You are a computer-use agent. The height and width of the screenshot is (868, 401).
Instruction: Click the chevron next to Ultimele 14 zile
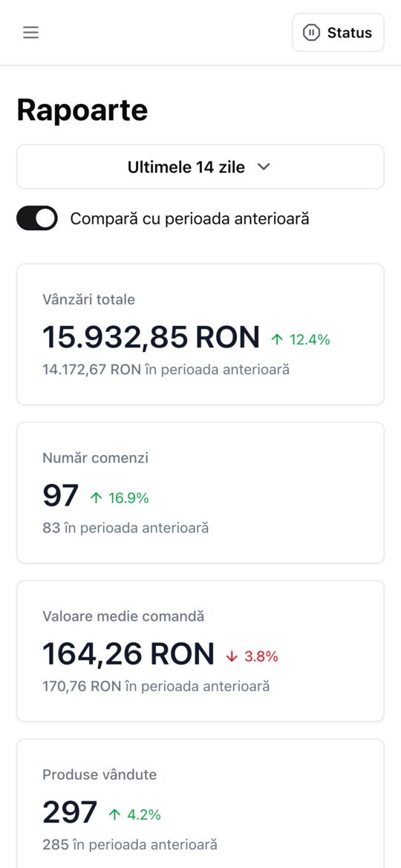point(264,166)
